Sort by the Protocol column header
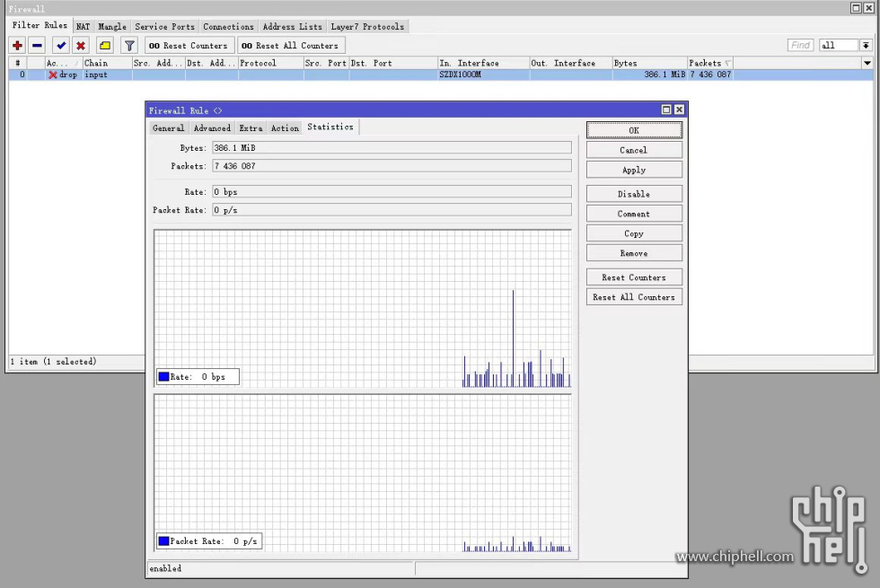Screen dimensions: 880x588 tap(271, 63)
